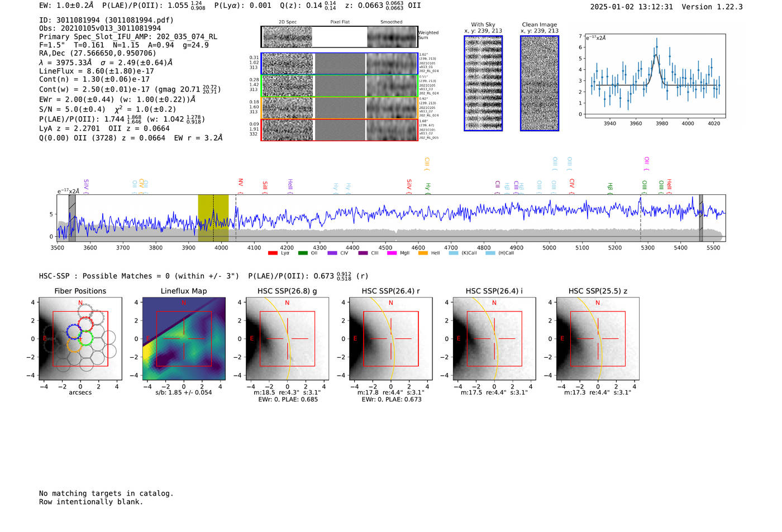The image size is (782, 532).
Task: Click the header P(Lyα): 0.001 value
Action: point(242,6)
